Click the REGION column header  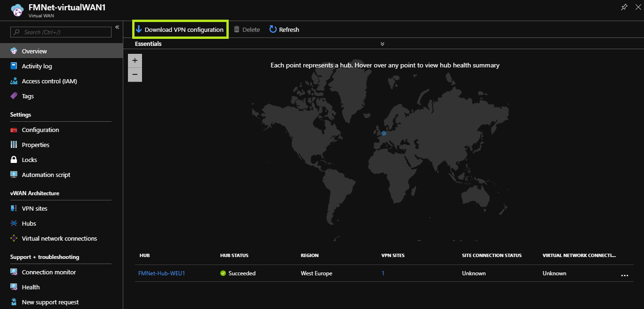310,256
